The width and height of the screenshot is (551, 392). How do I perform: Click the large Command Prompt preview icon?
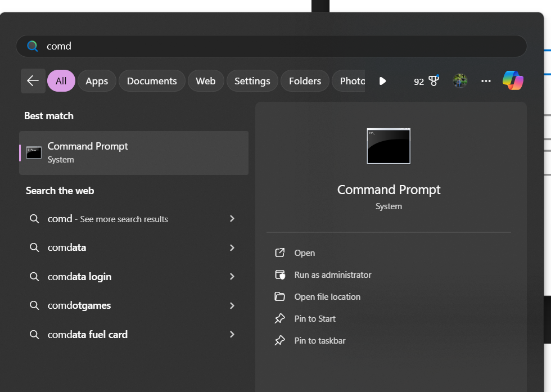389,146
